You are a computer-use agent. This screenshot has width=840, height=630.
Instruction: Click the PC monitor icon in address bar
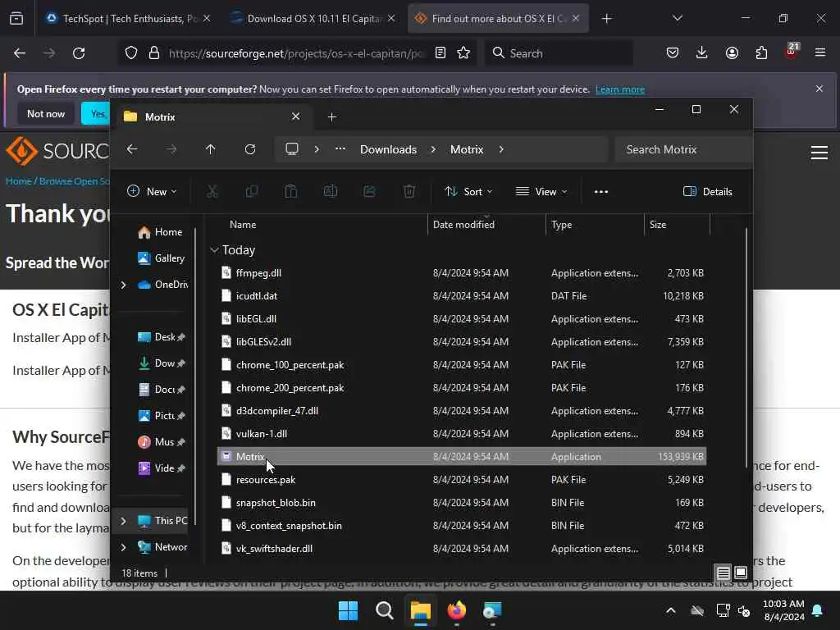tap(292, 149)
